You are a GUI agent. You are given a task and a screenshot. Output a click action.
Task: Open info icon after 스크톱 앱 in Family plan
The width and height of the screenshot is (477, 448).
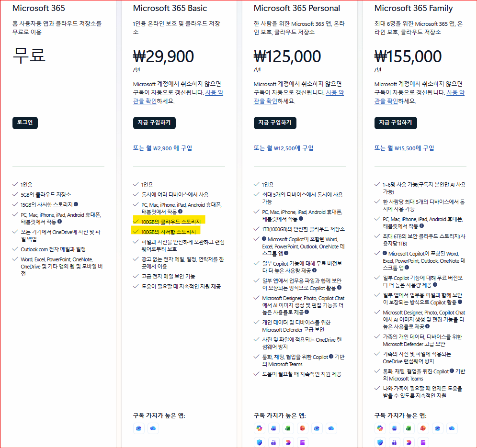(407, 267)
